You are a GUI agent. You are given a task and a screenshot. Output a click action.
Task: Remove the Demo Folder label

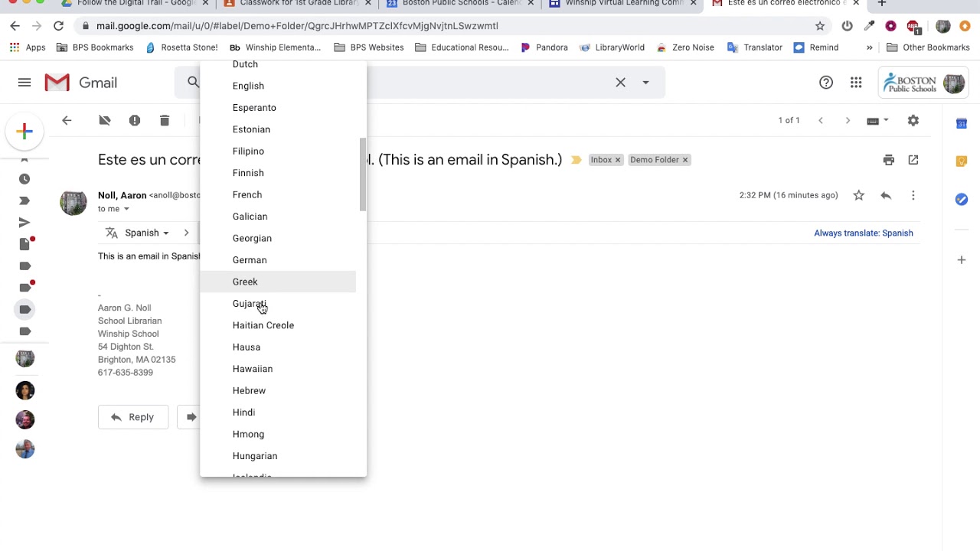click(x=685, y=160)
